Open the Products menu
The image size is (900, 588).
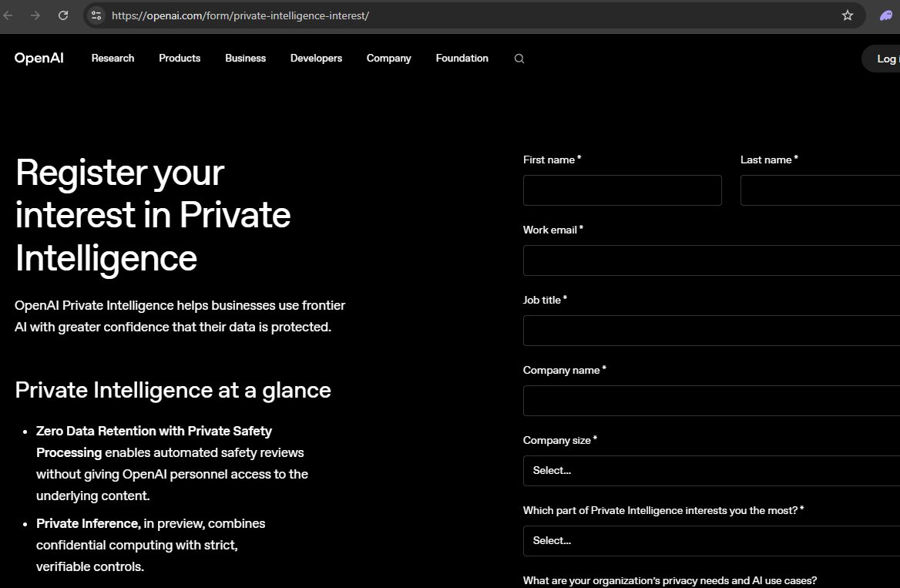click(180, 58)
